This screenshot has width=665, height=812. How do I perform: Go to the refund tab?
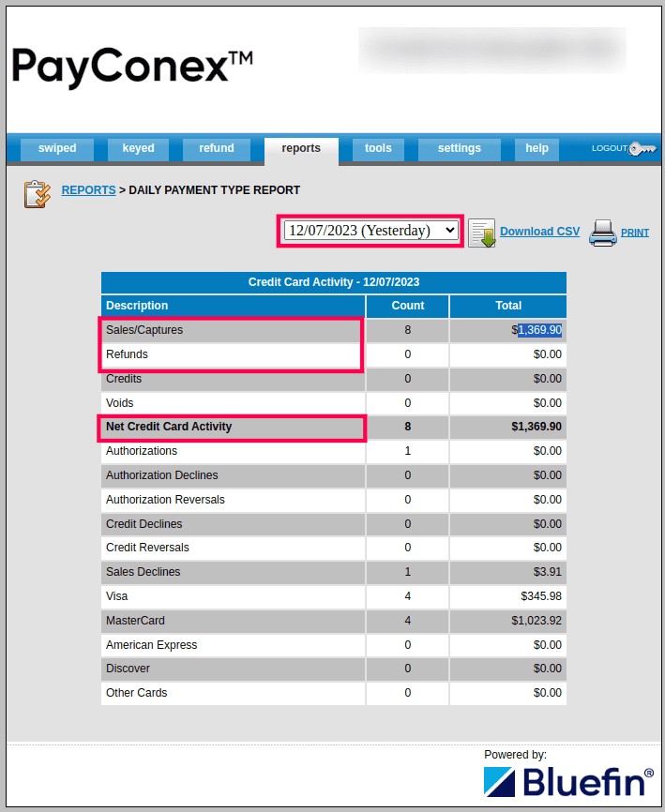tap(217, 148)
